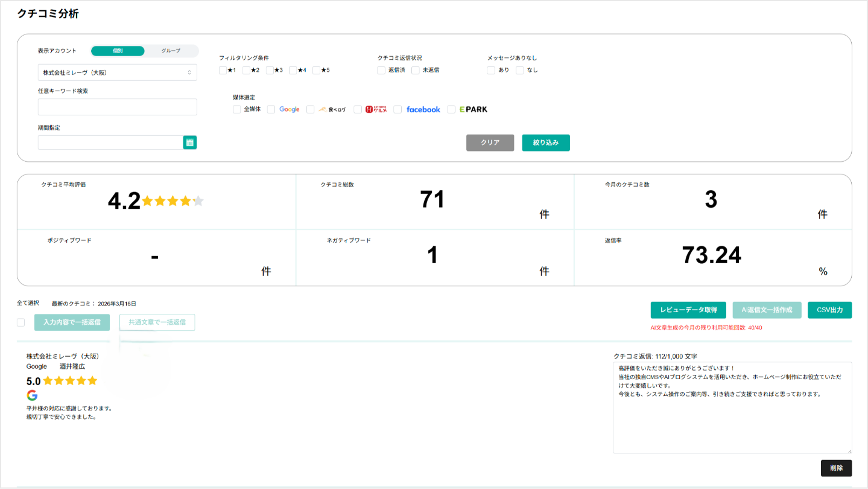Click the average rating stars beside 4.2
The image size is (868, 489).
point(173,201)
